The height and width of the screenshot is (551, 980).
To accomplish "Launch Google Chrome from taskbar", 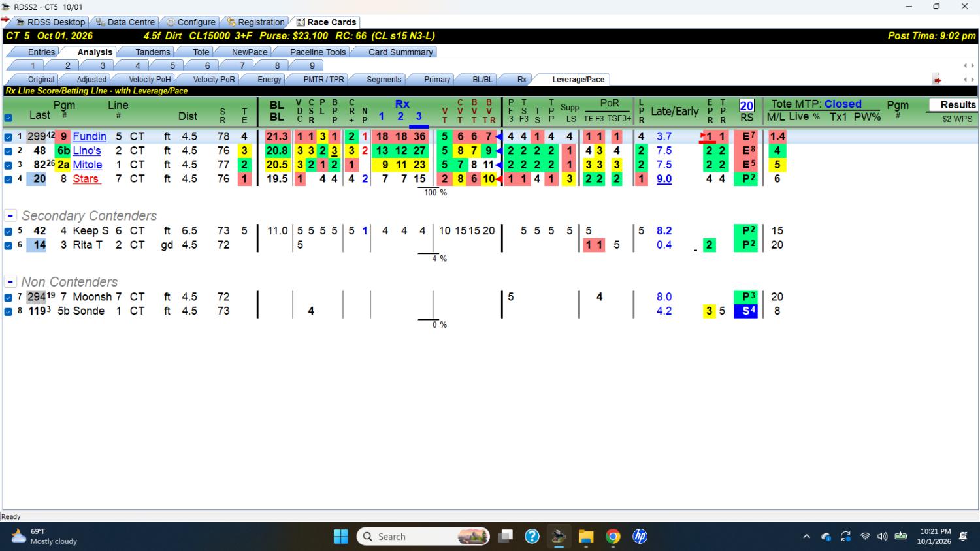I will [x=613, y=537].
